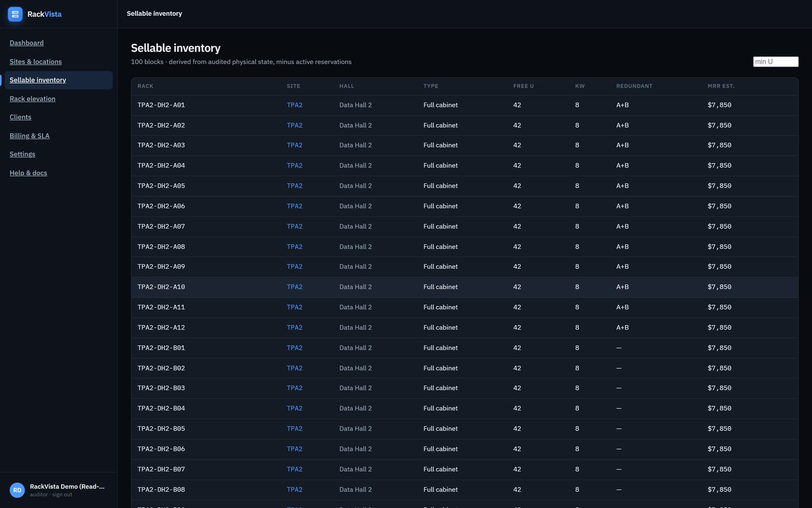Click the RackVista logo icon

click(x=15, y=14)
